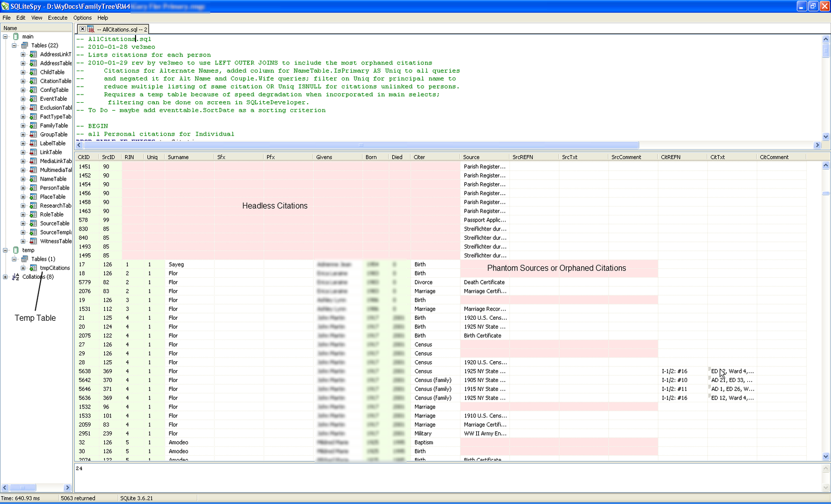Click the Name column header in tree panel
The width and height of the screenshot is (831, 504).
click(x=36, y=28)
